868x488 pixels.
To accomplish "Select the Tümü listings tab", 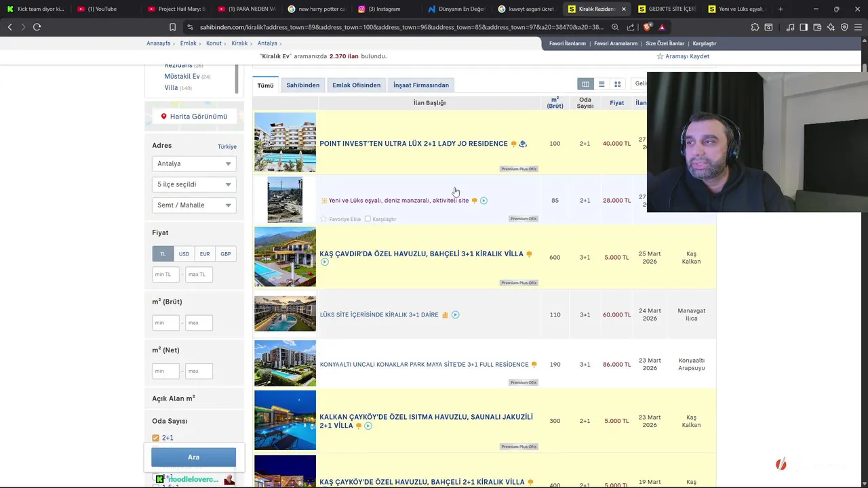I will click(265, 85).
